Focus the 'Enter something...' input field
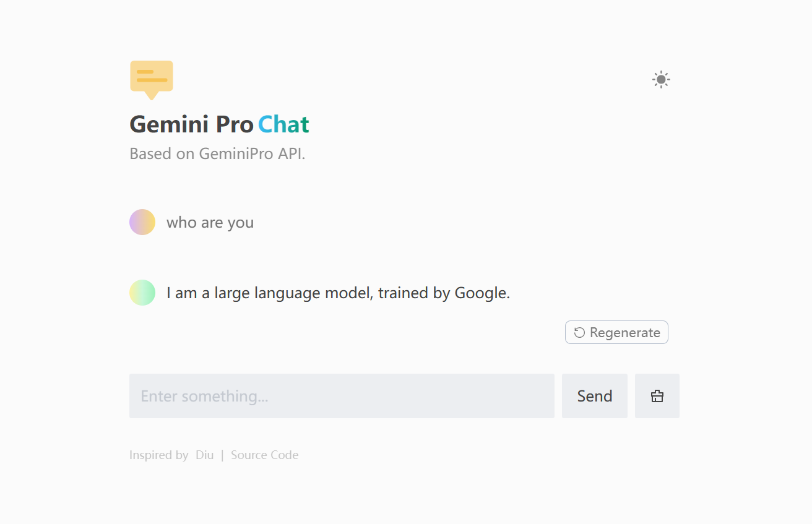This screenshot has width=812, height=524. click(x=342, y=396)
